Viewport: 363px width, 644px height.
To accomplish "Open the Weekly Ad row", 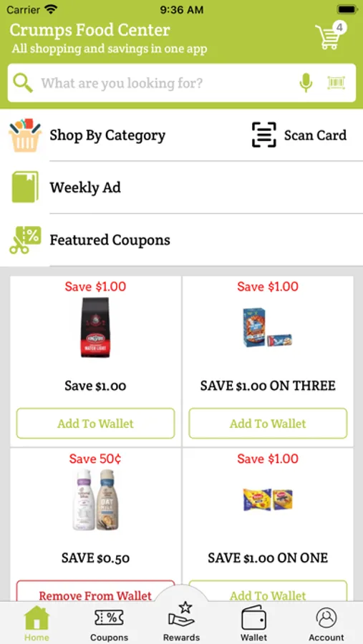I will [x=181, y=187].
